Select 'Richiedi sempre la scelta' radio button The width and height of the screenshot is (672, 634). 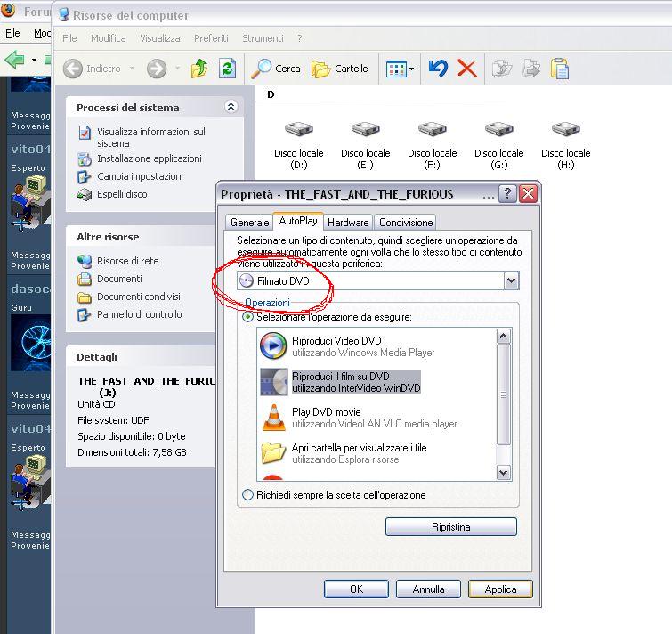tap(247, 495)
